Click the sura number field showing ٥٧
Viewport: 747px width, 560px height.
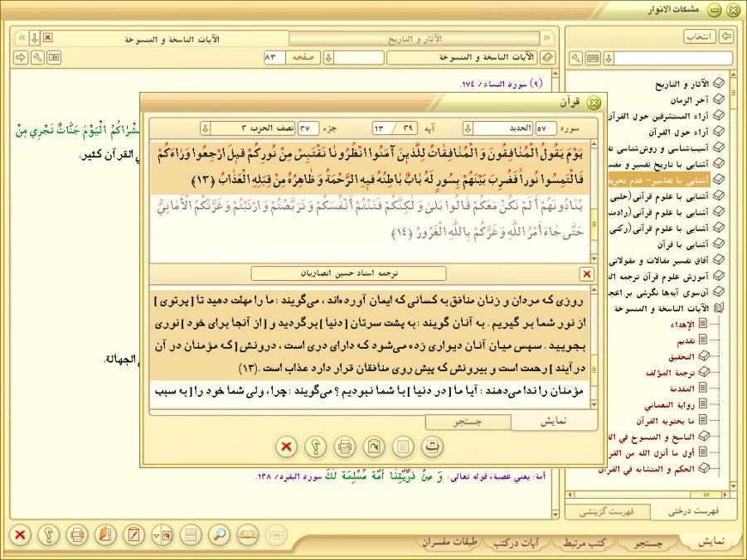[x=546, y=128]
